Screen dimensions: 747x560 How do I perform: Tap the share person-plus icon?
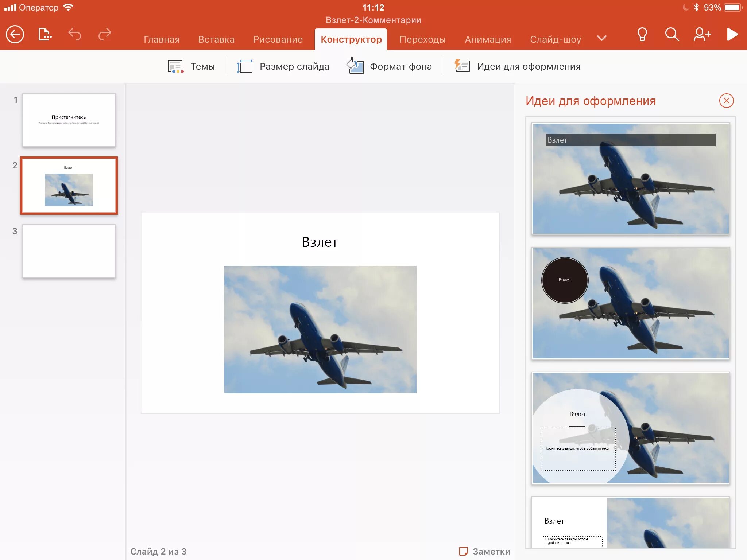[702, 35]
